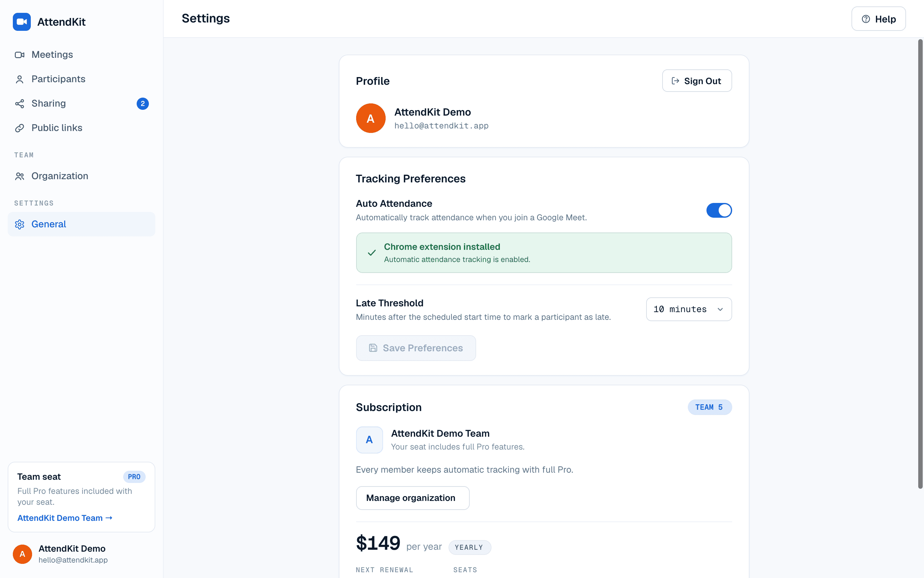
Task: Click the orange A avatar in Profile
Action: point(370,118)
